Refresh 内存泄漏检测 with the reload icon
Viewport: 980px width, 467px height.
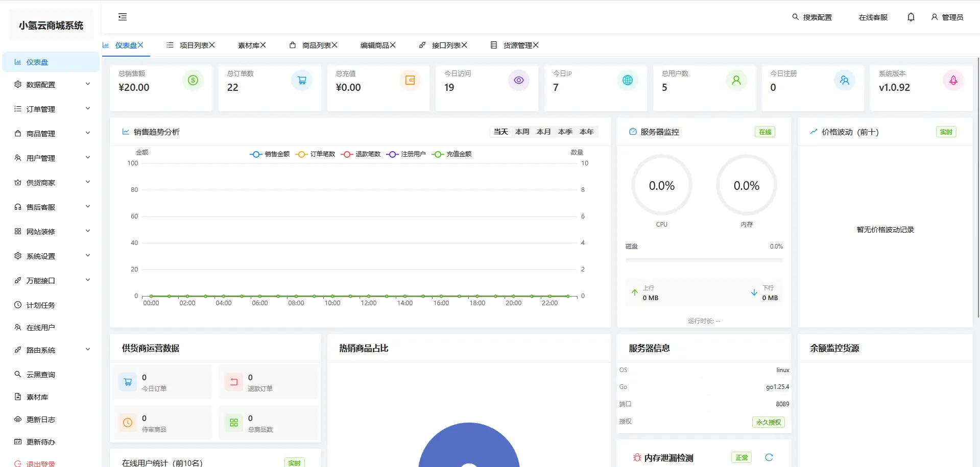click(x=770, y=457)
